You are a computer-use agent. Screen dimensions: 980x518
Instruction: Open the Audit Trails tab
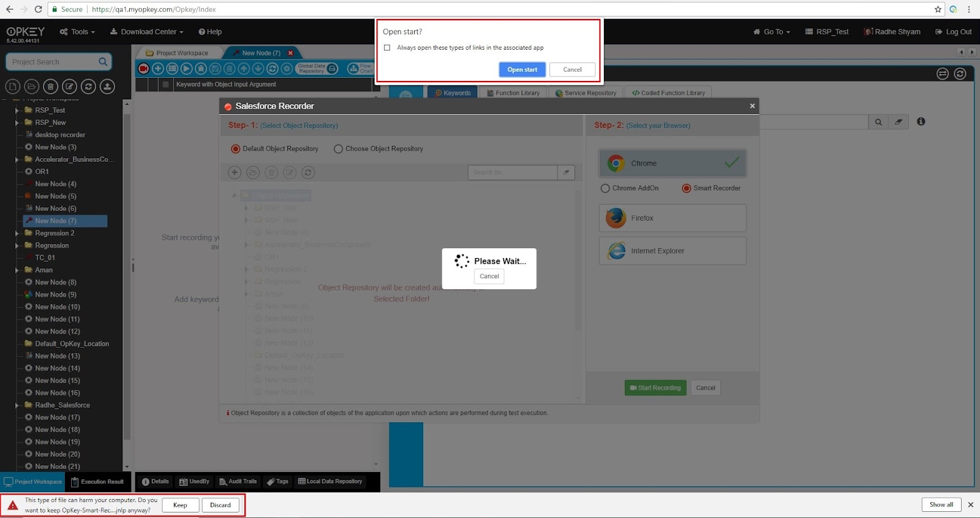[x=238, y=482]
